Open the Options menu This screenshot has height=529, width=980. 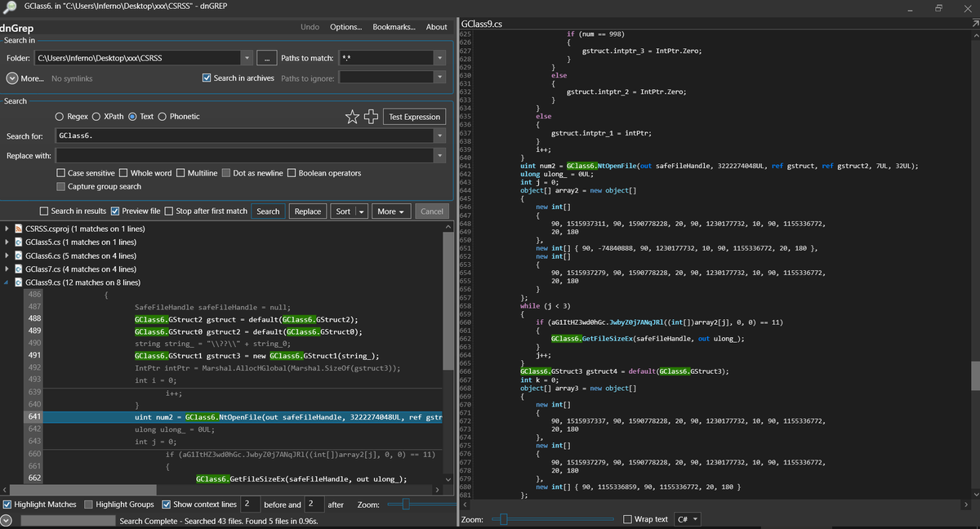click(346, 27)
